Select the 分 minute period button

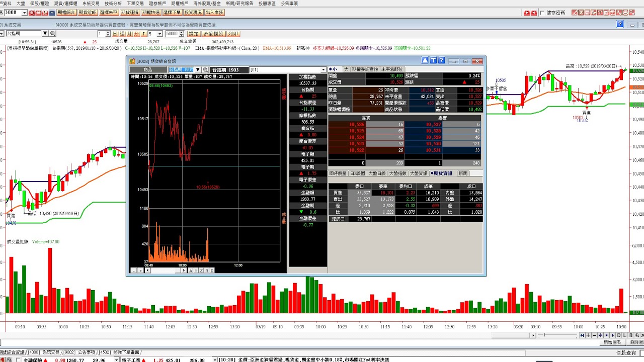click(x=136, y=34)
